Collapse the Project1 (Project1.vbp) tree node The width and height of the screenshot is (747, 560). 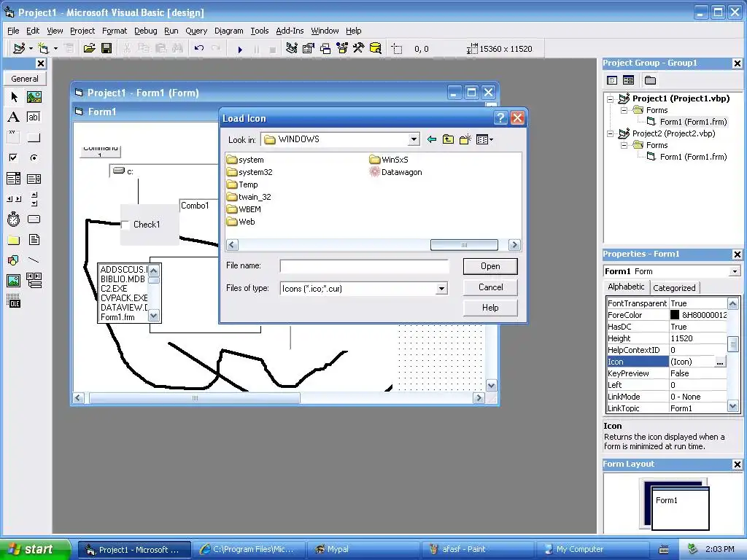pyautogui.click(x=611, y=99)
